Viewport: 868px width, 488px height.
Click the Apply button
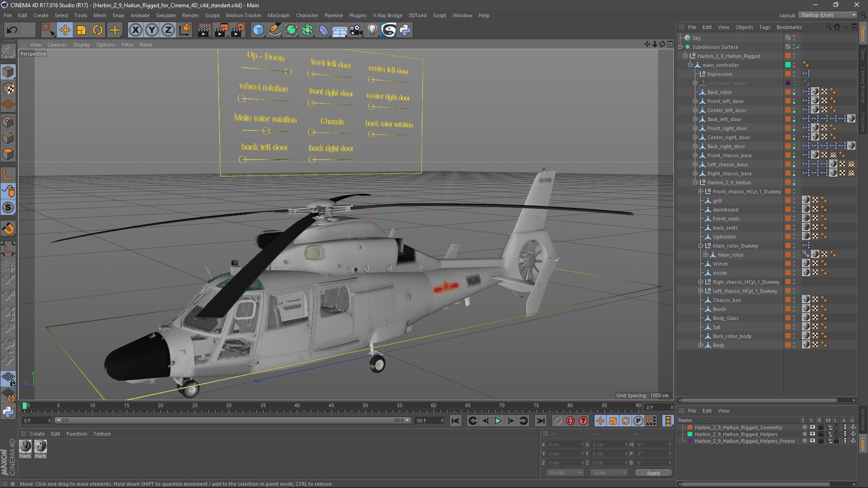tap(653, 473)
